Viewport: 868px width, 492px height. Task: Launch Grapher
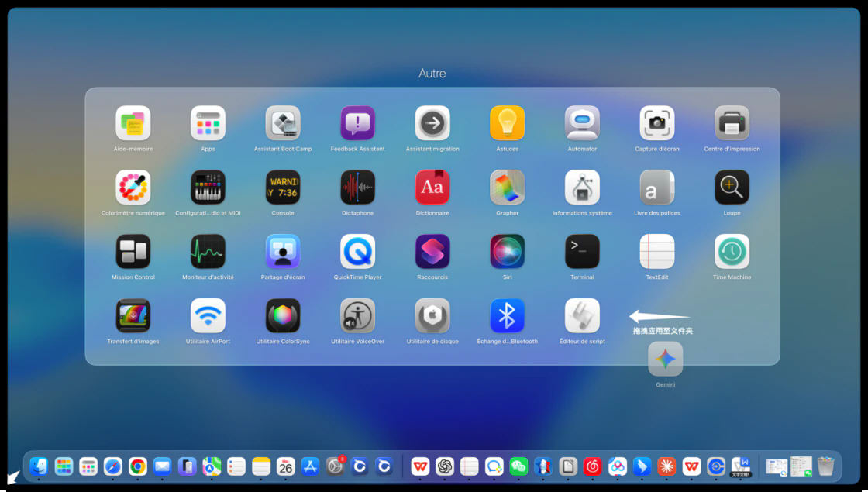[507, 187]
